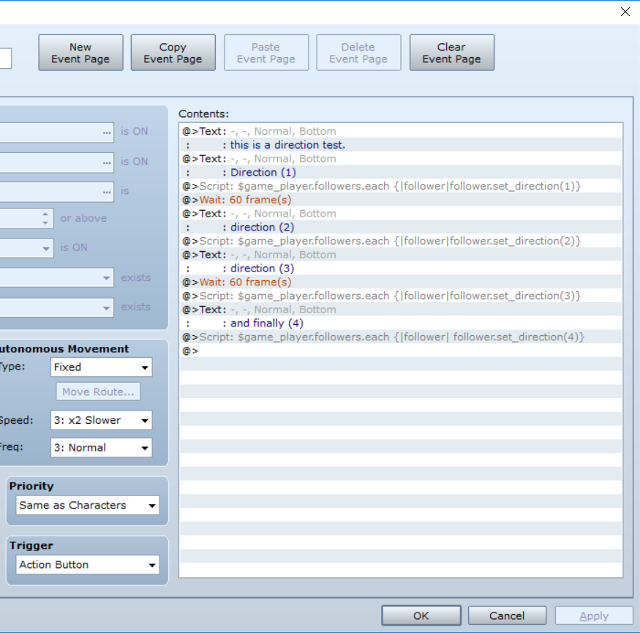Screen dimensions: 640x633
Task: Select the 'direction (3)' text line
Action: pyautogui.click(x=401, y=269)
